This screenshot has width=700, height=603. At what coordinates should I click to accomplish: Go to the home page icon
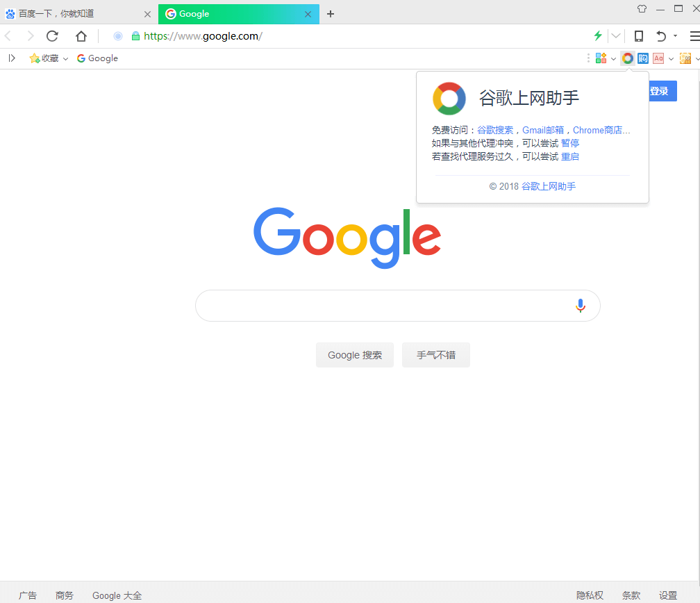(x=81, y=36)
